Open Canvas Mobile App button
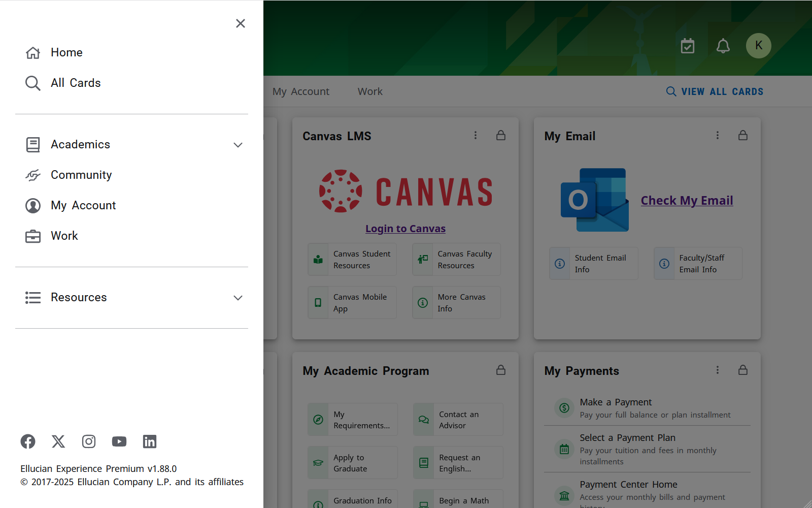This screenshot has height=508, width=812. (352, 303)
